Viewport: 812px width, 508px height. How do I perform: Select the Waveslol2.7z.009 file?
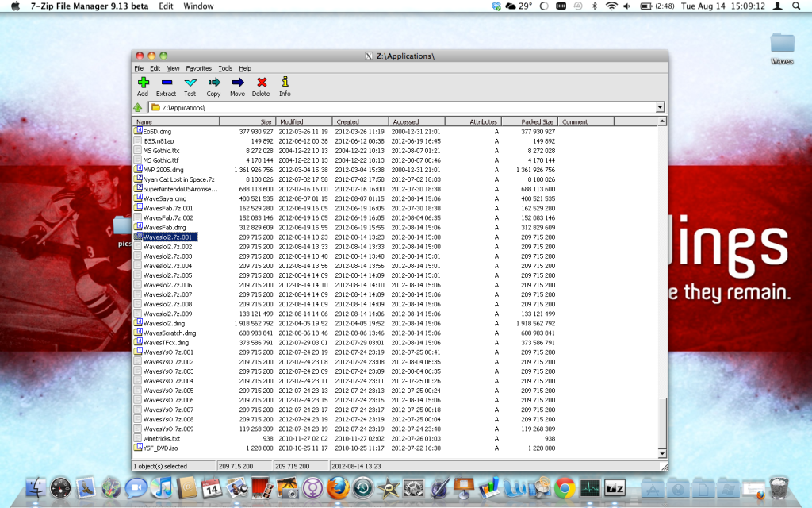[167, 314]
